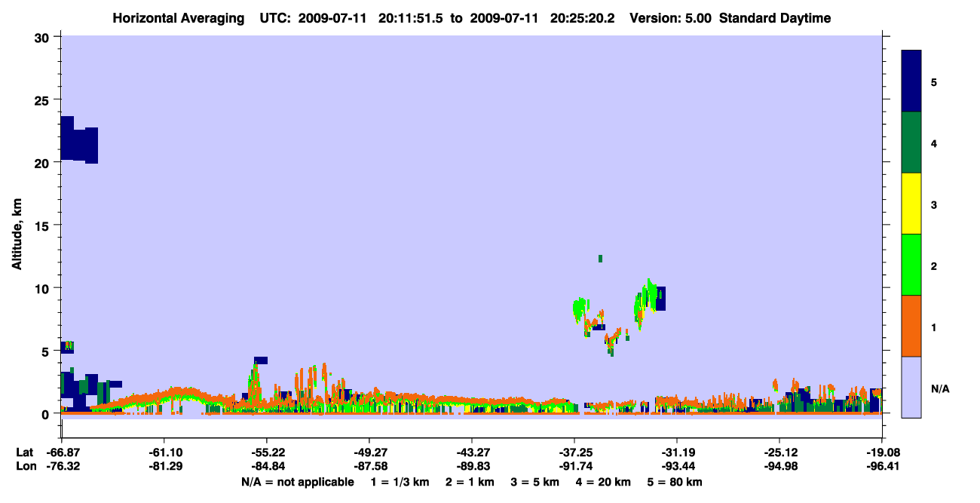The image size is (980, 503).
Task: Click the 'Version: 5.00' text
Action: pyautogui.click(x=670, y=18)
